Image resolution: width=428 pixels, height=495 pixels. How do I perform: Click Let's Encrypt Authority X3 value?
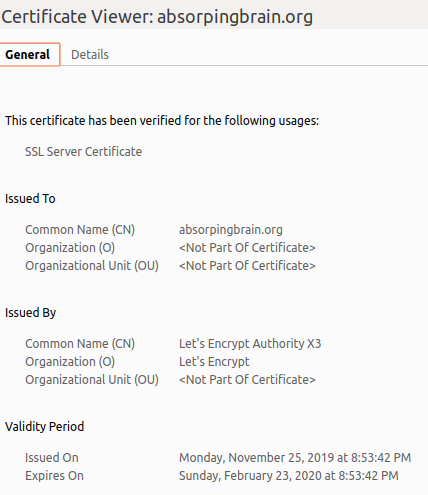(250, 344)
